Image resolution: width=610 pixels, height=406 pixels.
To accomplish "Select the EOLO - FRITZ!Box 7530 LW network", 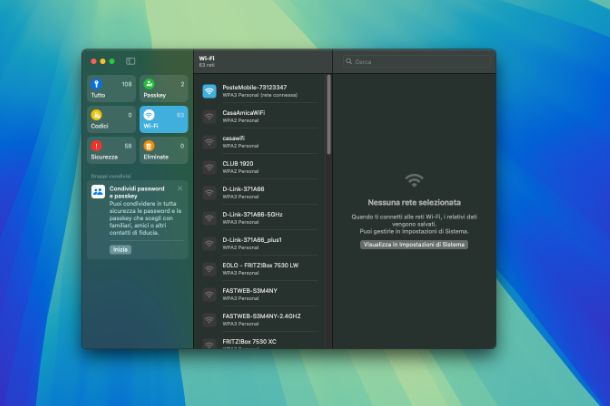I will [x=261, y=269].
